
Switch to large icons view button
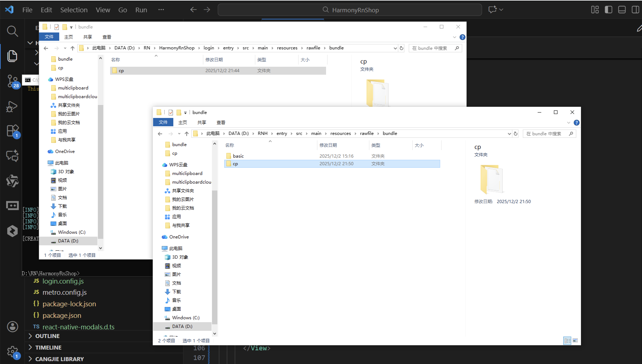575,341
